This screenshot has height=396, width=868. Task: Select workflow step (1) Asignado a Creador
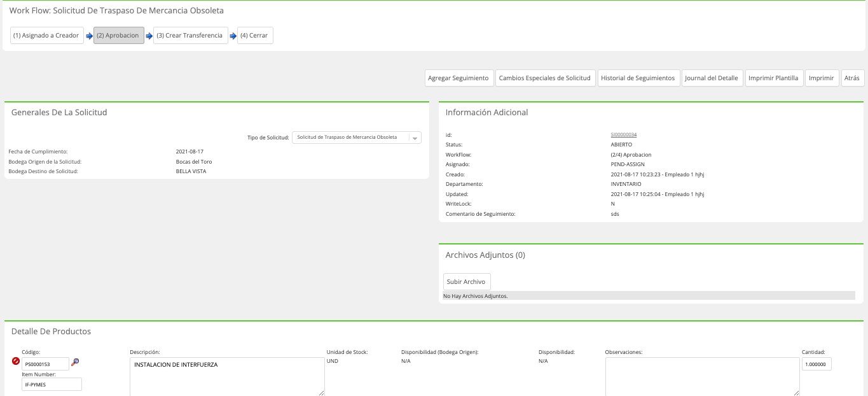(47, 36)
